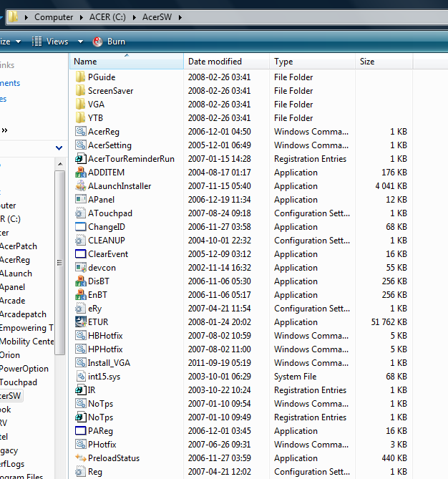Screen dimensions: 448x479
Task: Select AcerPatch in the folder tree
Action: click(19, 246)
